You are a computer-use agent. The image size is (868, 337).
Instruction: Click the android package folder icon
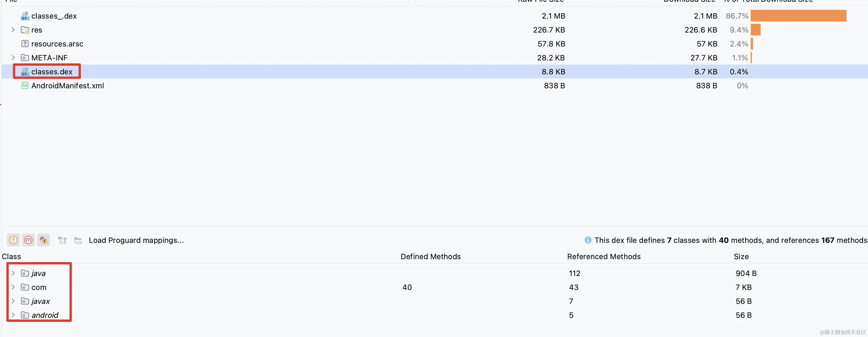click(25, 315)
